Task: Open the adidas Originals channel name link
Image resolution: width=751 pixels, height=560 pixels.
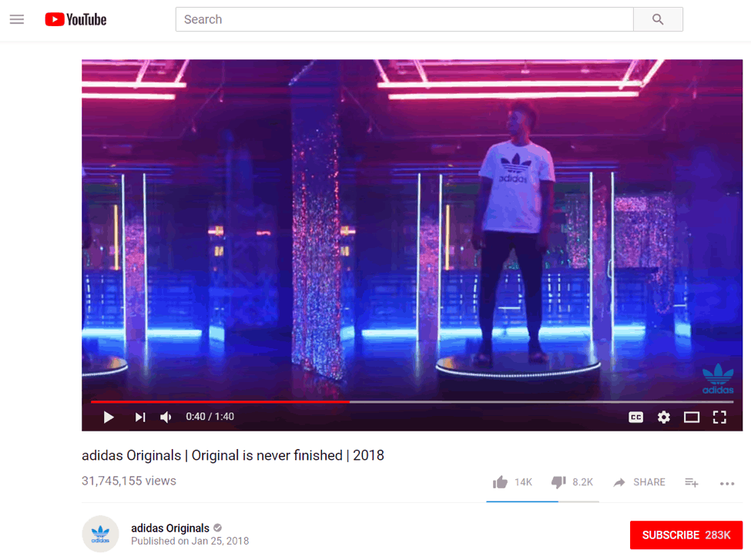Action: (x=170, y=528)
